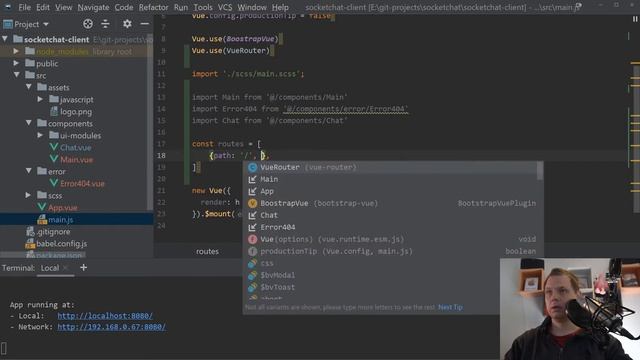Click the completion popup scrollbar
Image resolution: width=640 pixels, height=360 pixels.
[x=540, y=171]
